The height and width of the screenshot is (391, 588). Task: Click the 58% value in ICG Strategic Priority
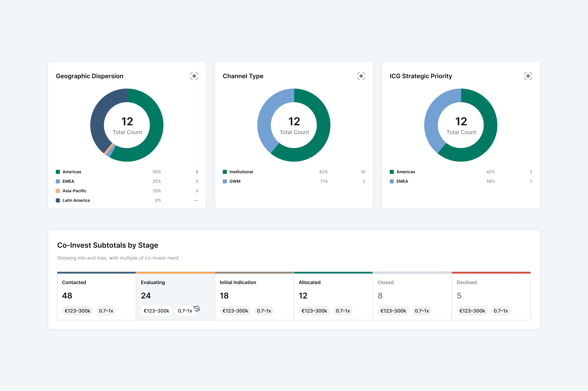click(x=491, y=181)
